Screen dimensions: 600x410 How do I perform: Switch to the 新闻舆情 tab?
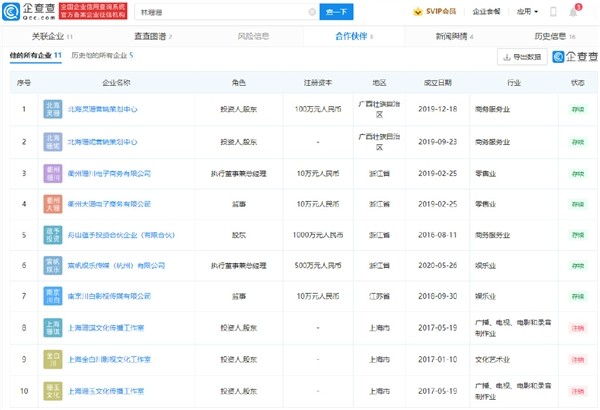tap(454, 35)
